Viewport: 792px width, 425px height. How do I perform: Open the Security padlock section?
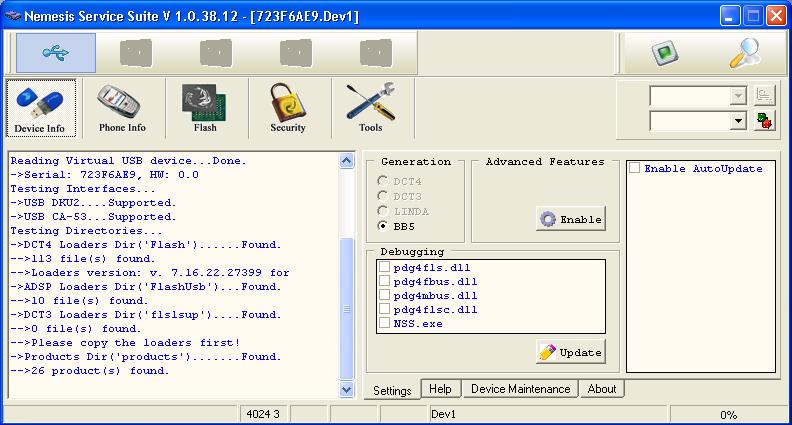pyautogui.click(x=287, y=108)
